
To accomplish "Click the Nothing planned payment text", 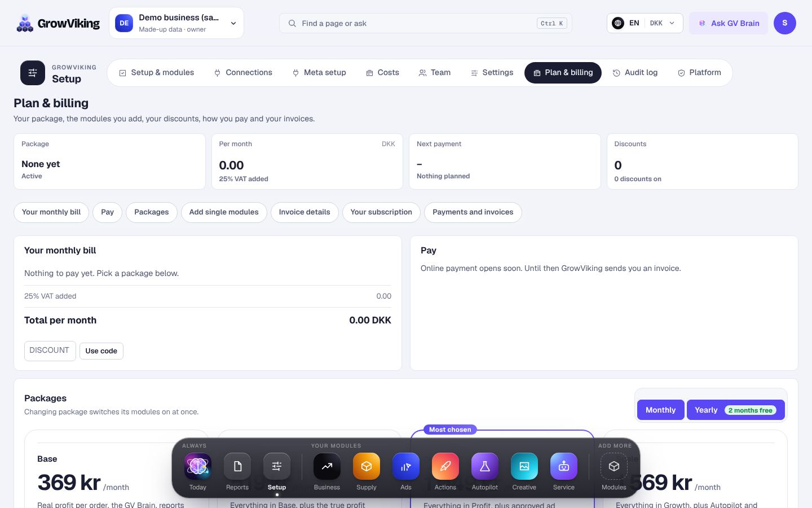I will pyautogui.click(x=443, y=176).
